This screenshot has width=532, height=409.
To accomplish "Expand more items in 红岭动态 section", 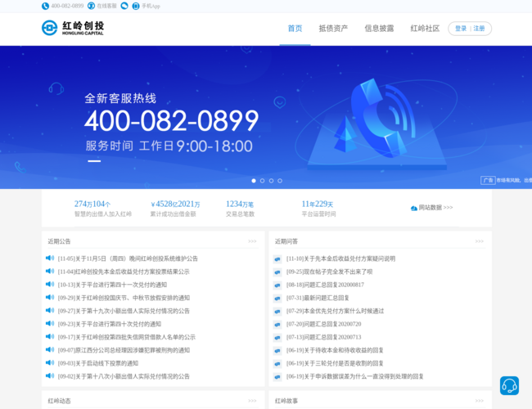I will pyautogui.click(x=252, y=401).
